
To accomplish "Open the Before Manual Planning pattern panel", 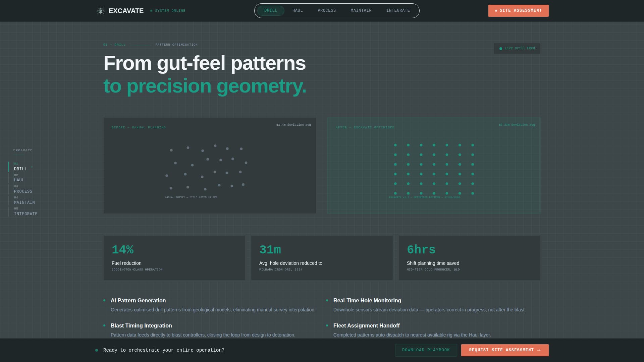I will pos(210,165).
